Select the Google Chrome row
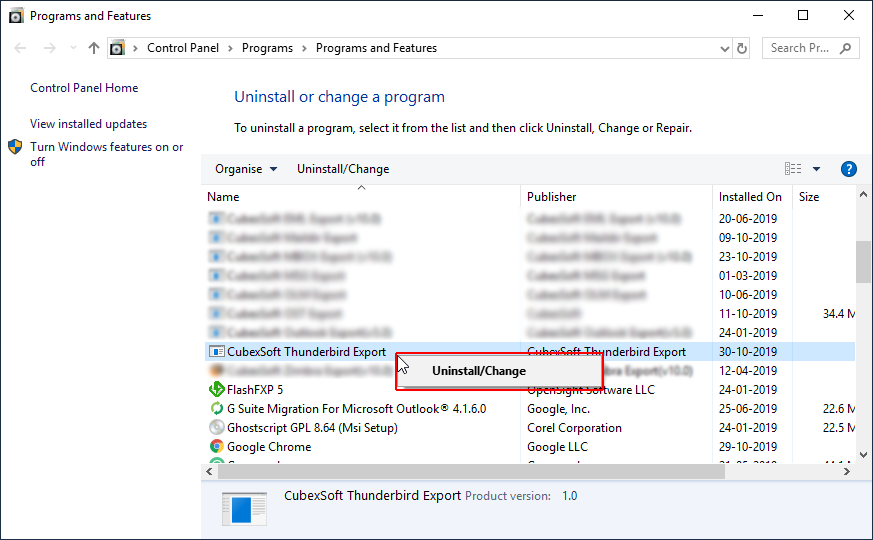This screenshot has width=873, height=540. pyautogui.click(x=529, y=447)
